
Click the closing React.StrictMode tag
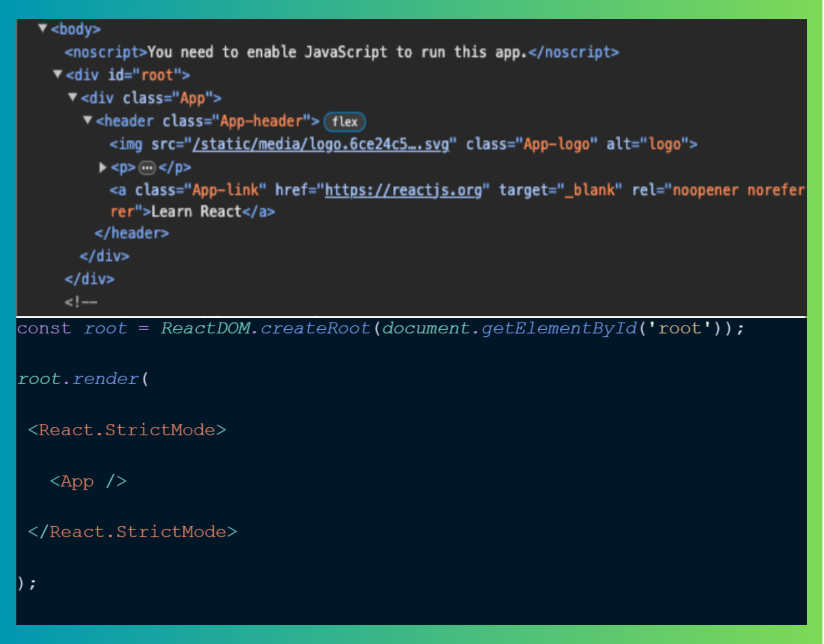point(133,532)
